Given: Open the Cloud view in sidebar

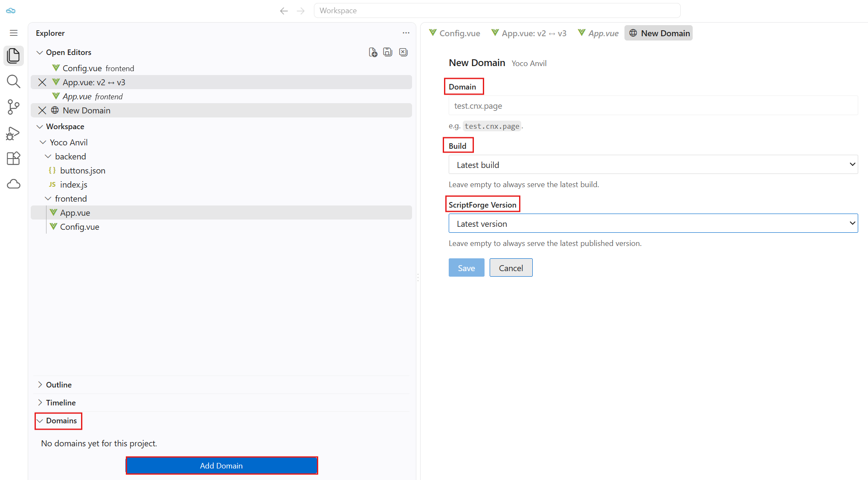Looking at the screenshot, I should click(x=14, y=184).
